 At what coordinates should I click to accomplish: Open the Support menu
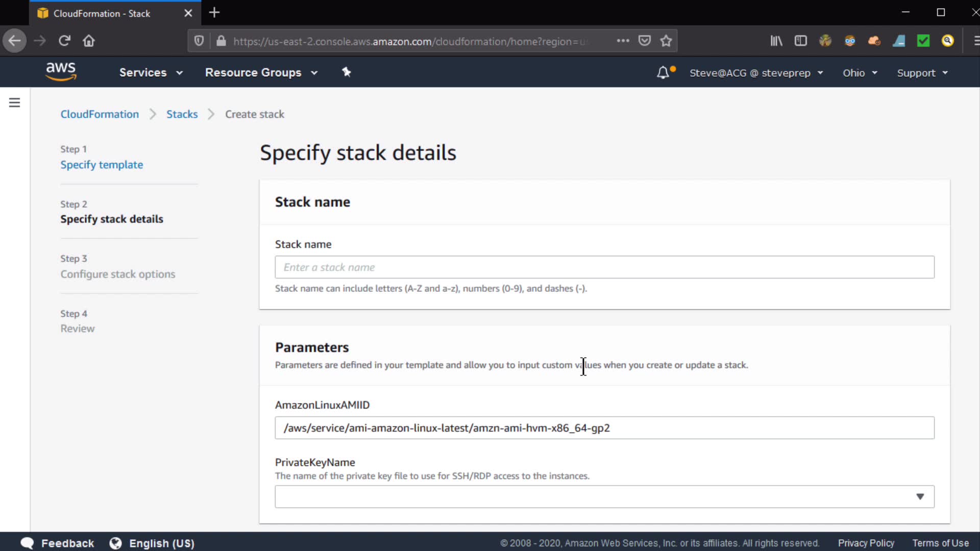tap(922, 73)
